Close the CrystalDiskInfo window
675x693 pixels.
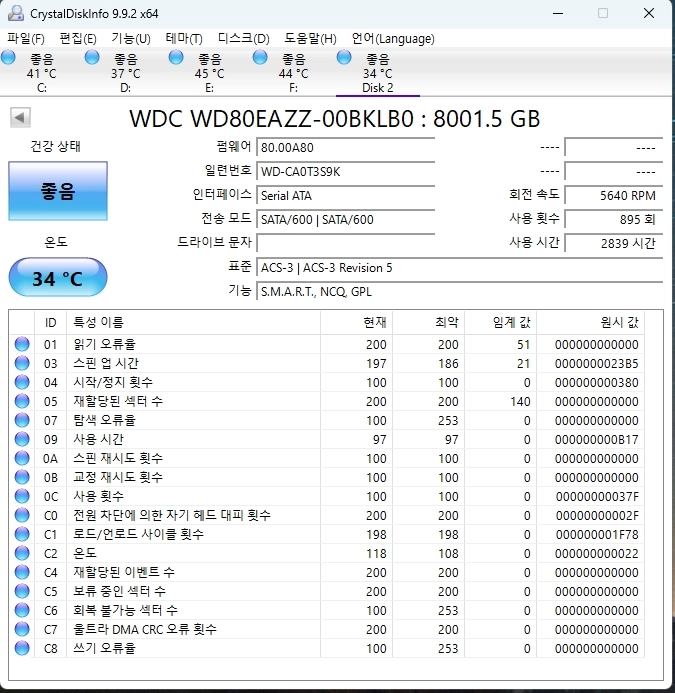pos(649,13)
